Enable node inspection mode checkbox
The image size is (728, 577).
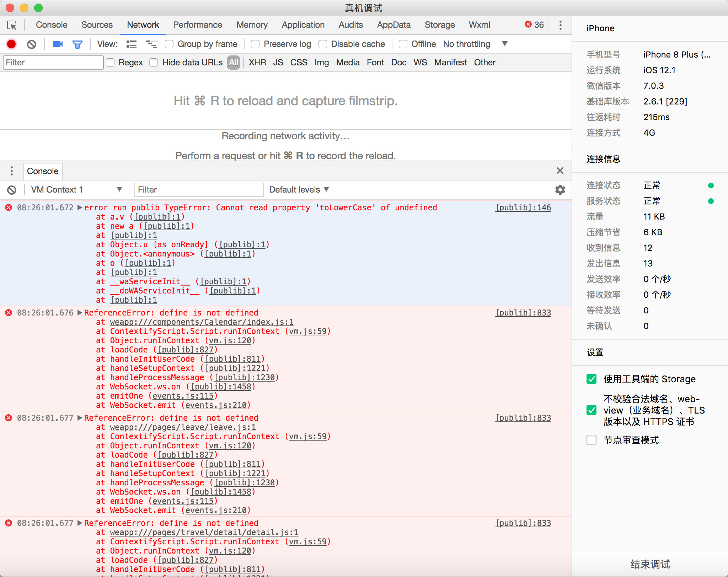pos(591,440)
